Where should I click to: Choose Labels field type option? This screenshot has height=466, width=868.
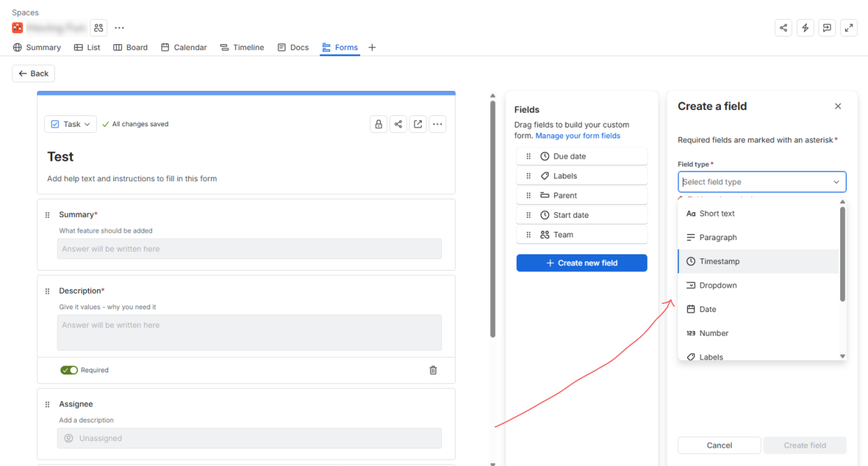(x=758, y=355)
